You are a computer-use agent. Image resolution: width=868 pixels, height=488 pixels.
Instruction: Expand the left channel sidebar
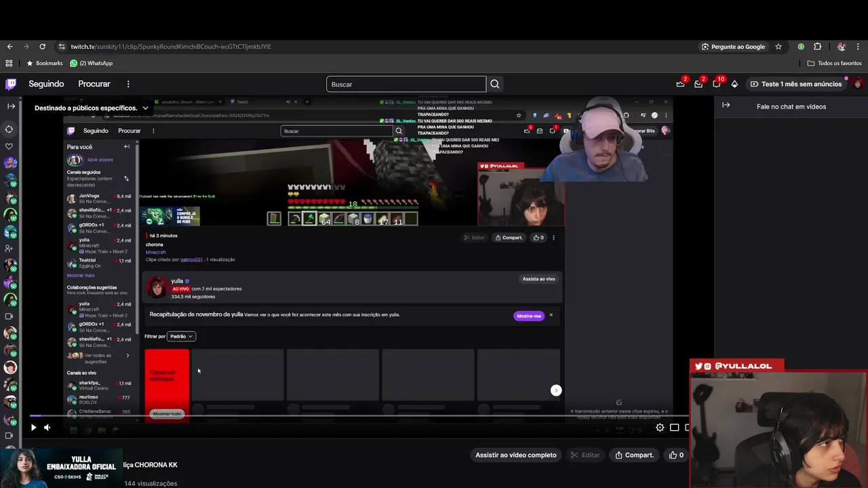tap(11, 106)
